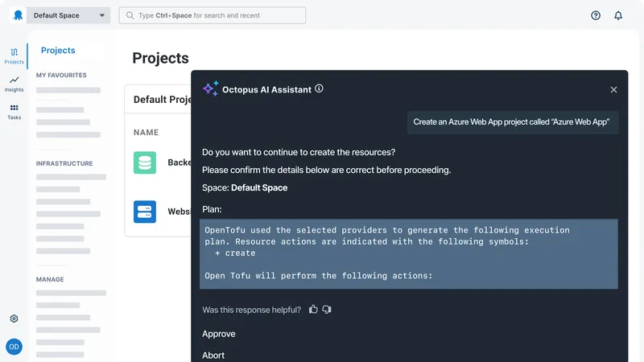Click the thumbs up feedback icon
Viewport: 644px width, 362px height.
(314, 309)
